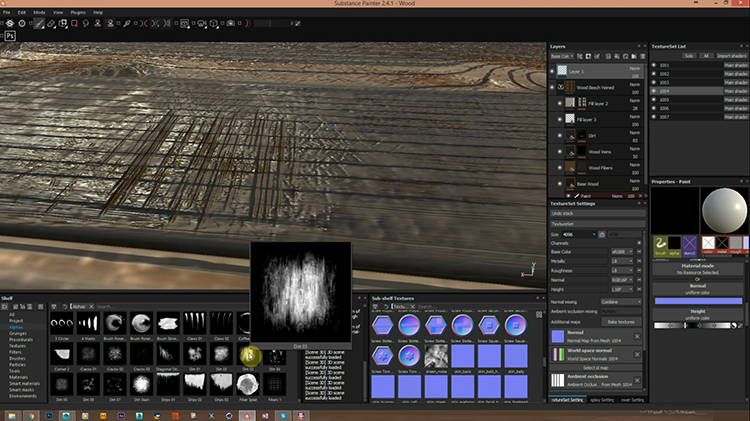750x421 pixels.
Task: Hide the Dirt layer
Action: [560, 135]
